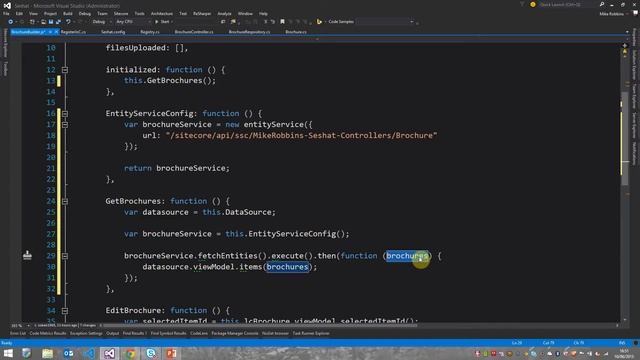Image resolution: width=640 pixels, height=360 pixels.
Task: Collapse the entityService object block at line 17
Action: pos(64,124)
